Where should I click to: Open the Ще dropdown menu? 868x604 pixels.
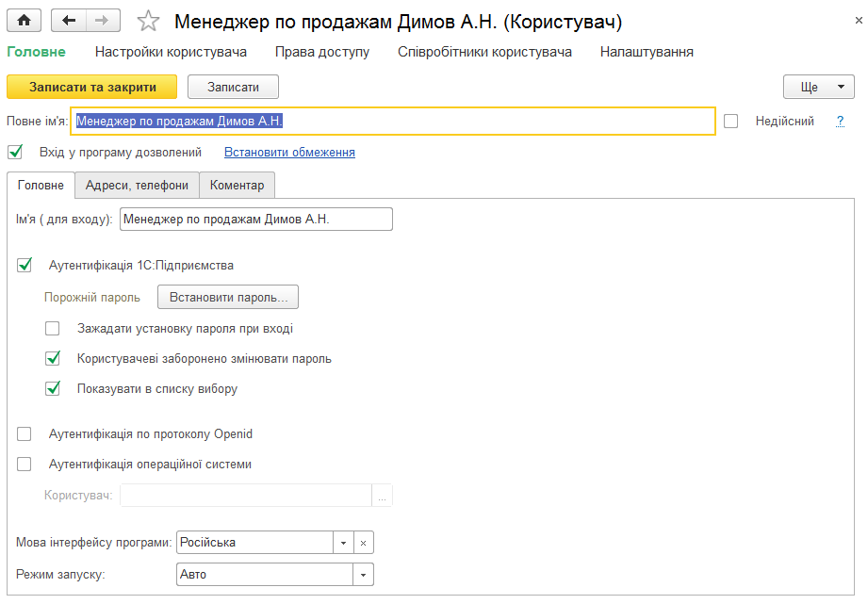coord(819,87)
